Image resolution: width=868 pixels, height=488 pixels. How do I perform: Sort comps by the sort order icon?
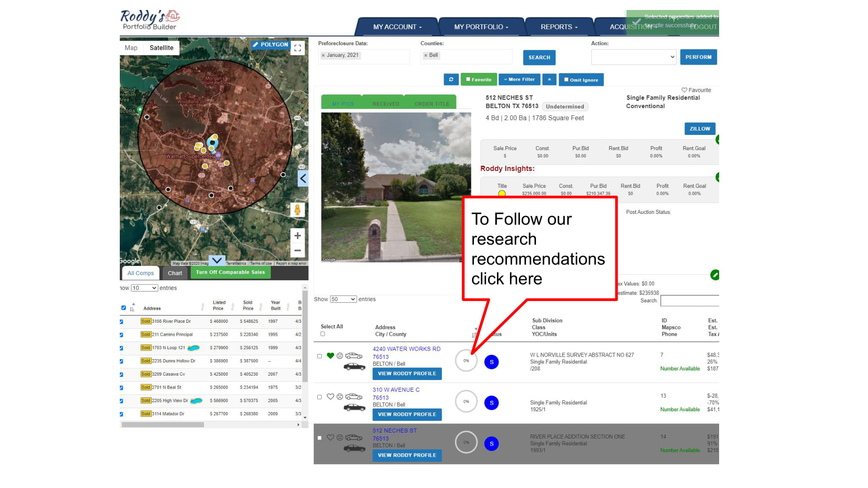coord(132,308)
